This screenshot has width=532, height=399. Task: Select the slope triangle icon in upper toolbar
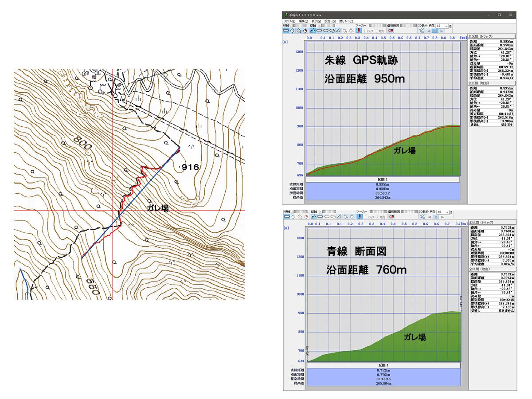tap(338, 31)
